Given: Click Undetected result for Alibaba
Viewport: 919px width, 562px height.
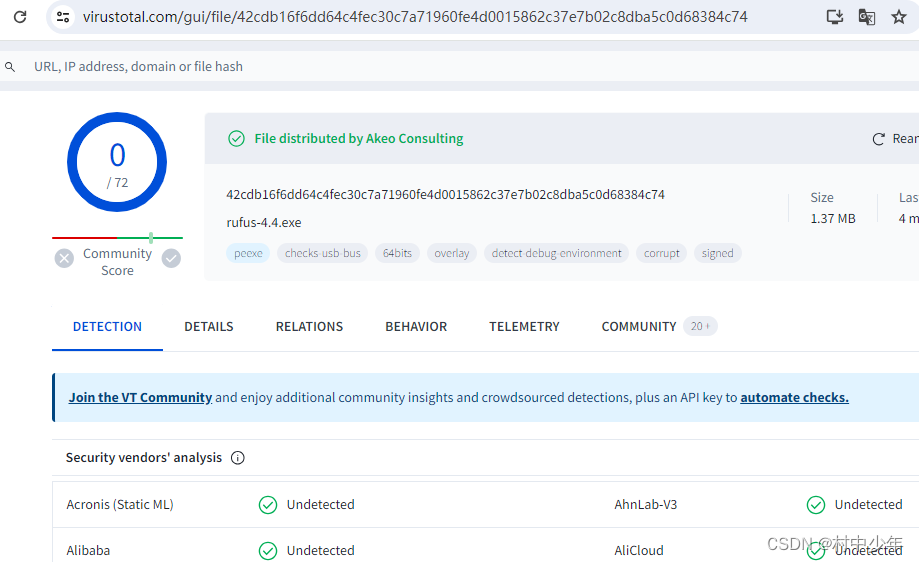Looking at the screenshot, I should pos(321,551).
